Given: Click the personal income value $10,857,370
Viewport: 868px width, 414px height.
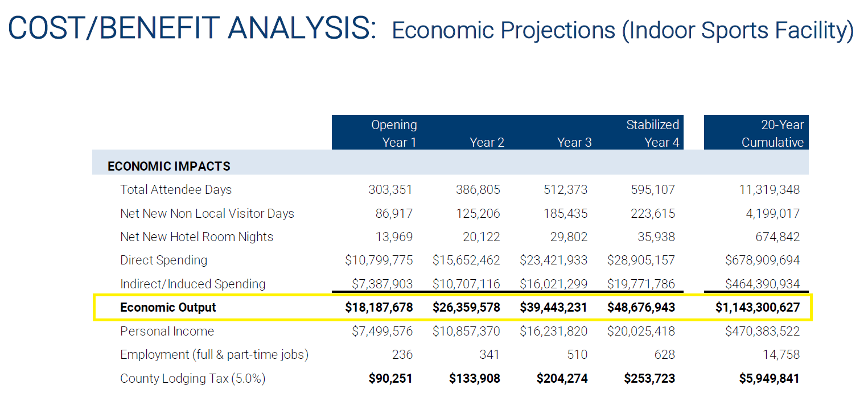Looking at the screenshot, I should (466, 331).
